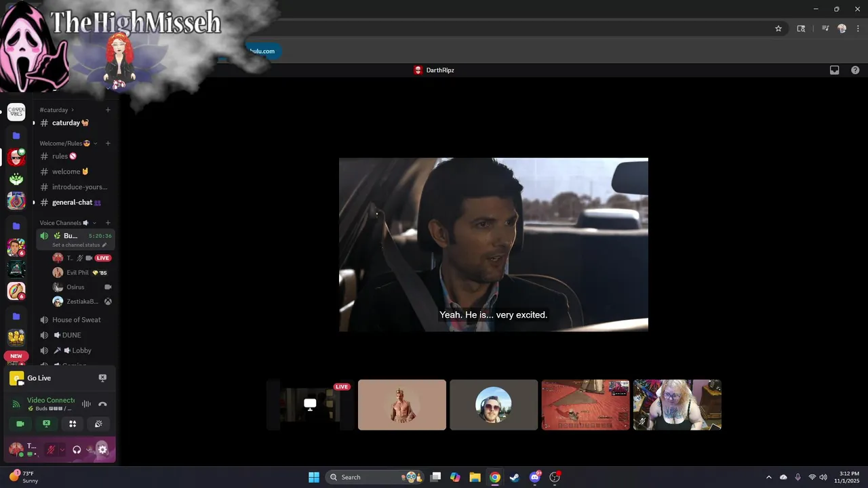
Task: Open the Coven Vibes server icon
Action: tap(16, 112)
